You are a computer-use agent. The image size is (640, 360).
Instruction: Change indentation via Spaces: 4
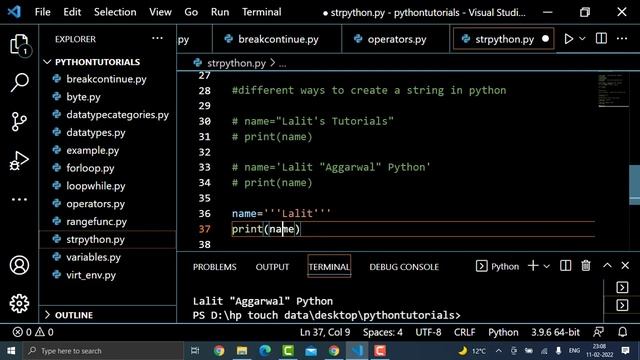[x=382, y=332]
